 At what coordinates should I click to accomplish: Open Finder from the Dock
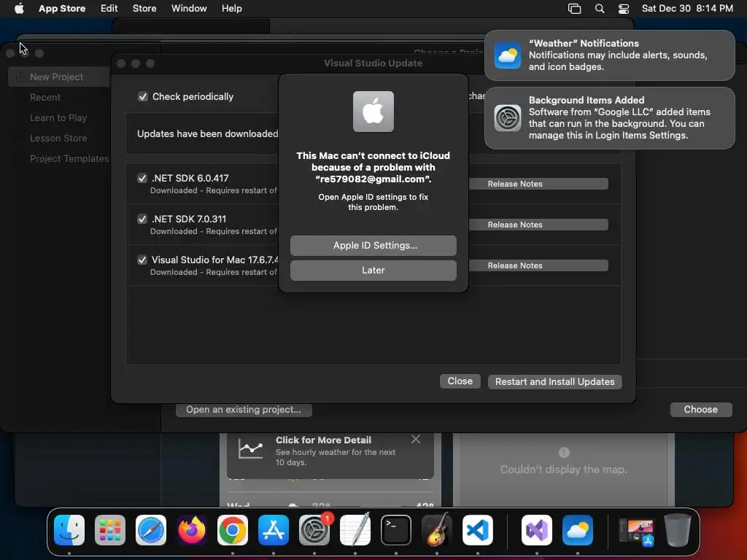(x=69, y=530)
